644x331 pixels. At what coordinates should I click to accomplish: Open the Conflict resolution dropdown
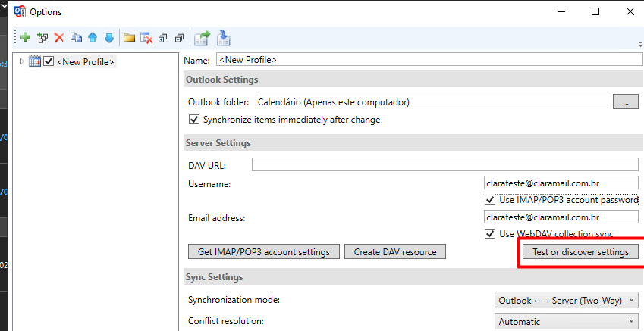click(567, 322)
